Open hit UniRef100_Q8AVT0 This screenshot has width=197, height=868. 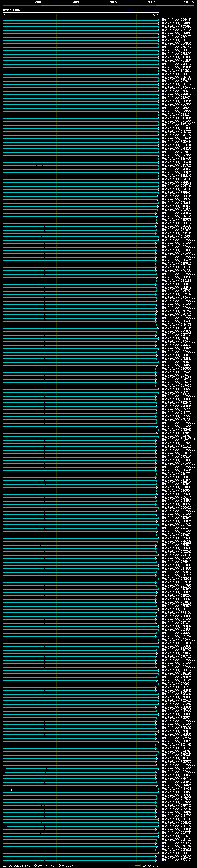pyautogui.click(x=177, y=474)
